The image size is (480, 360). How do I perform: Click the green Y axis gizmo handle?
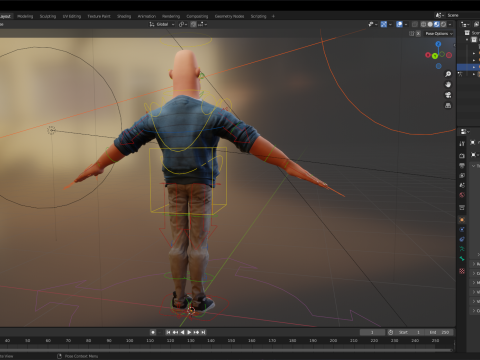pyautogui.click(x=435, y=56)
